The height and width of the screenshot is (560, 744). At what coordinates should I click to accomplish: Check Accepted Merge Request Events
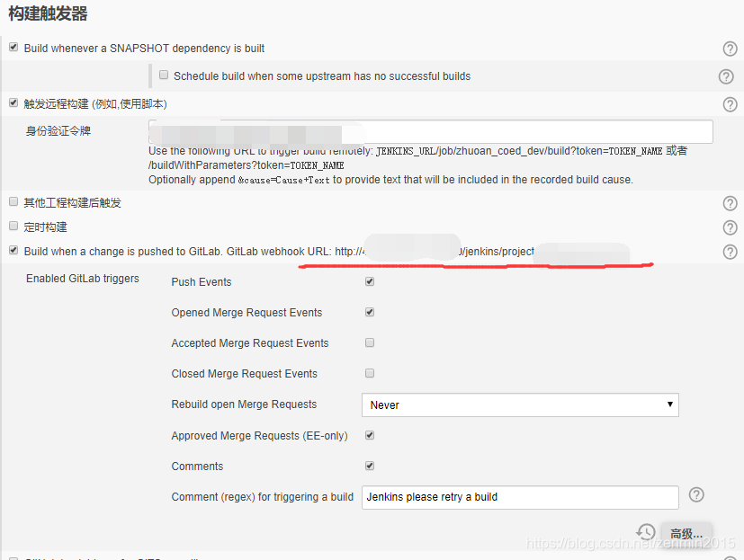[370, 342]
